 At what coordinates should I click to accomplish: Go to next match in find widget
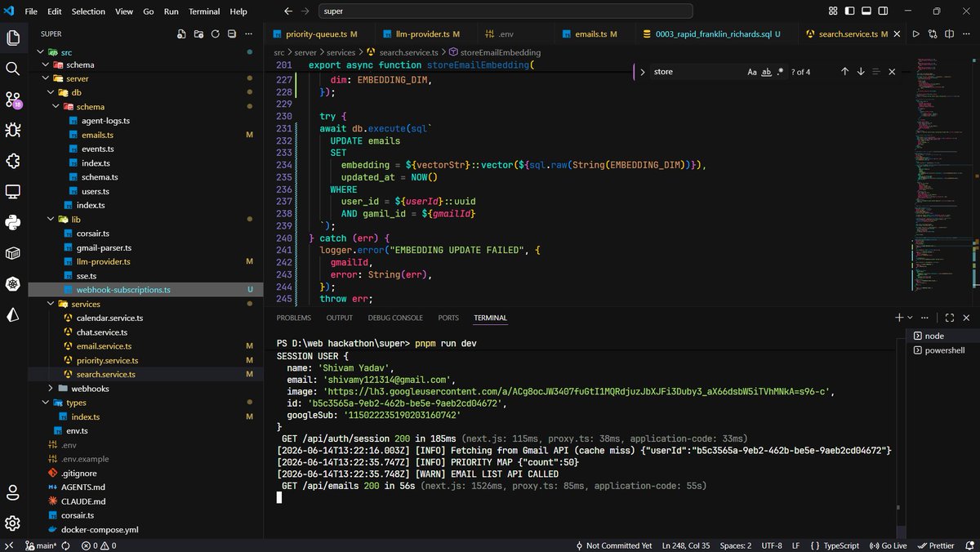point(861,72)
